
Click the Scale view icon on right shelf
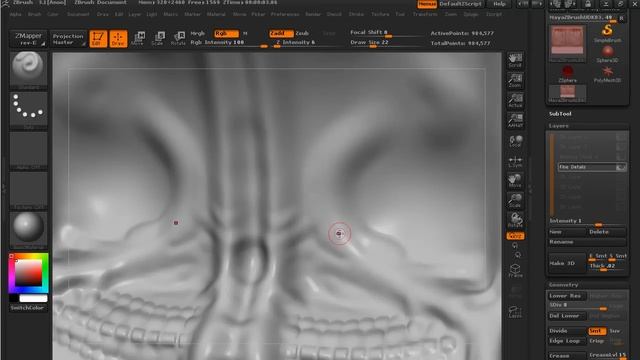click(515, 200)
